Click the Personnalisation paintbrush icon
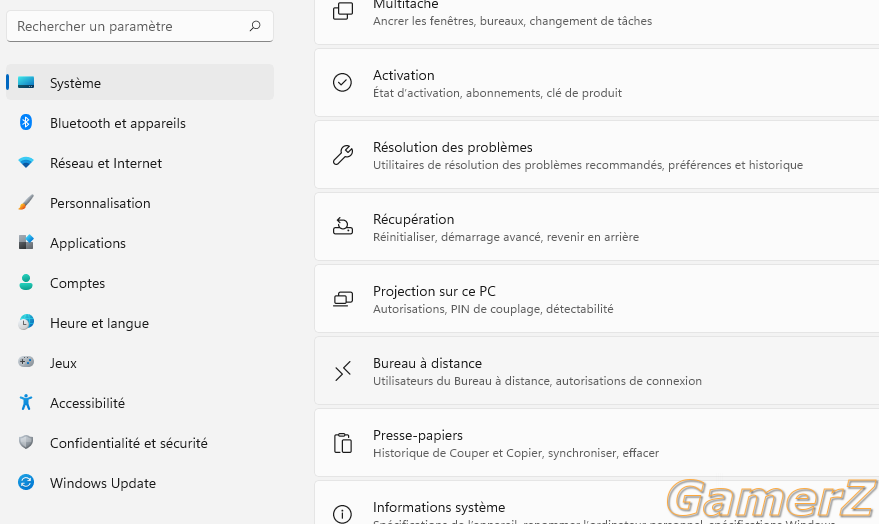The height and width of the screenshot is (524, 879). 26,202
